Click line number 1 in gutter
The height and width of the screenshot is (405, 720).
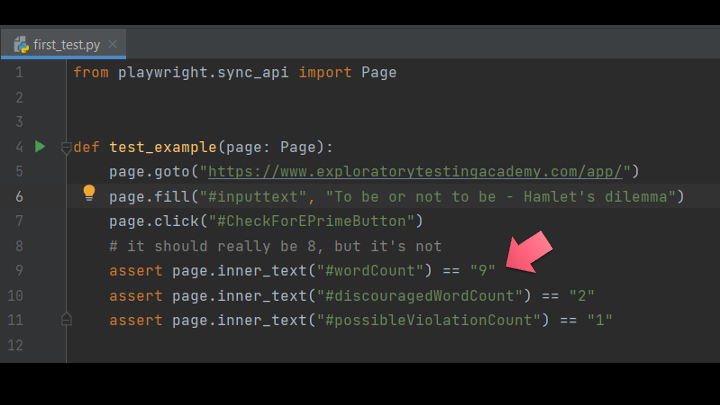19,72
